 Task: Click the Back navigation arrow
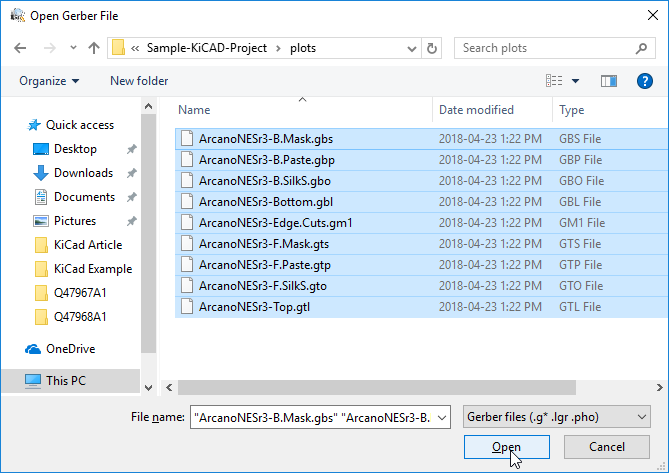(20, 48)
